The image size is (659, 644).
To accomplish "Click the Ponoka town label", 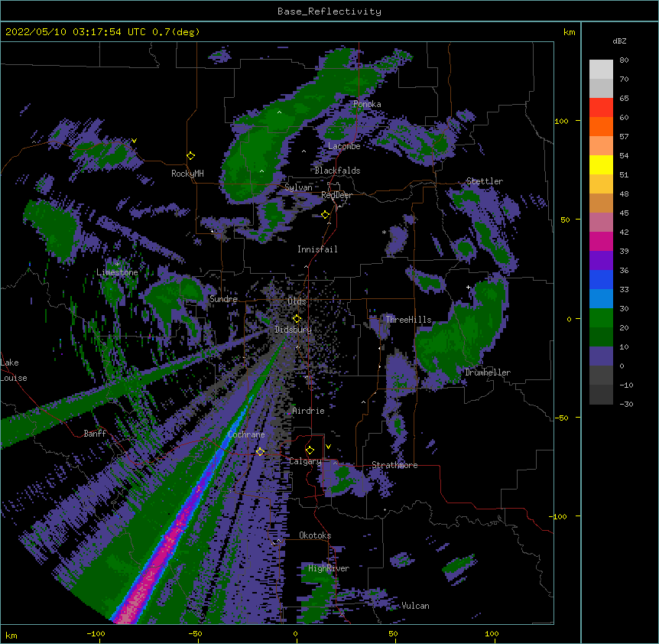I will tap(367, 104).
